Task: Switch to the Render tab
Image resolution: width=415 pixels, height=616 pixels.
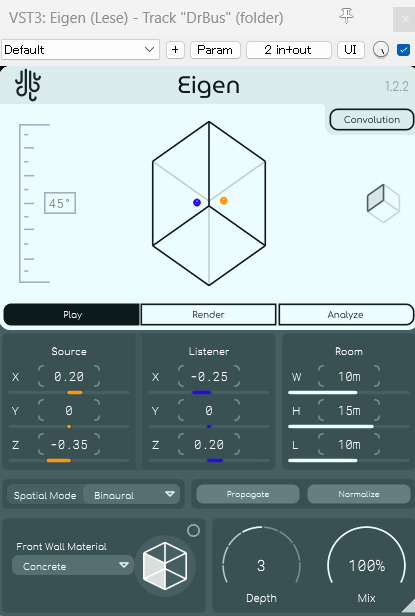Action: click(x=208, y=315)
